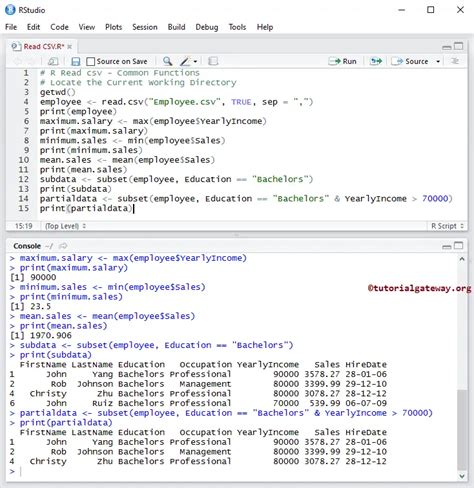Minimize the Console pane
The width and height of the screenshot is (474, 488).
446,247
